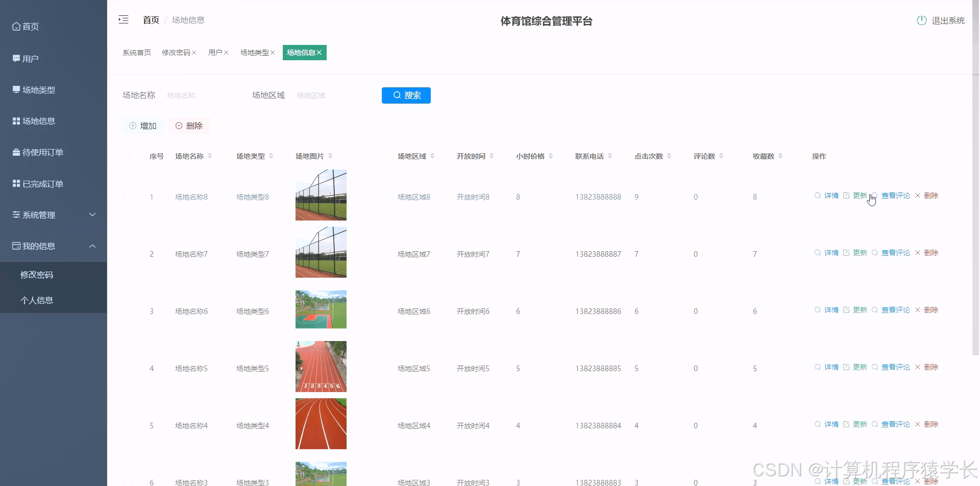980x486 pixels.
Task: Open the venue image thumbnail for 场地名称8
Action: [x=321, y=195]
